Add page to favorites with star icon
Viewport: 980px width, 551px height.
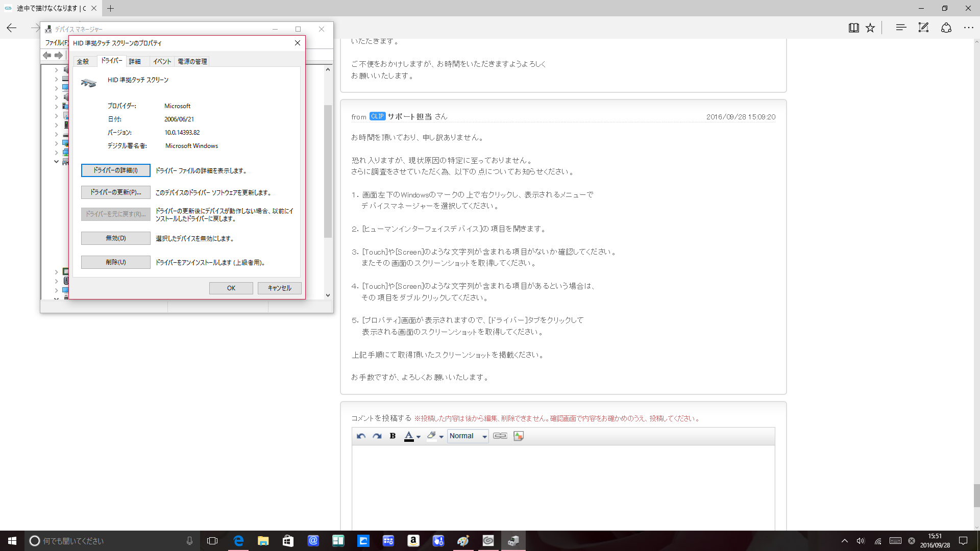tap(870, 28)
